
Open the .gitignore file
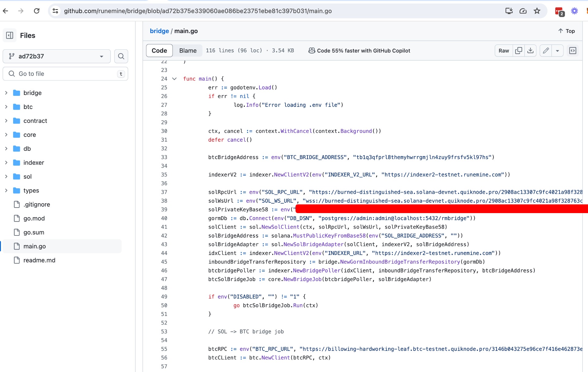pos(36,205)
